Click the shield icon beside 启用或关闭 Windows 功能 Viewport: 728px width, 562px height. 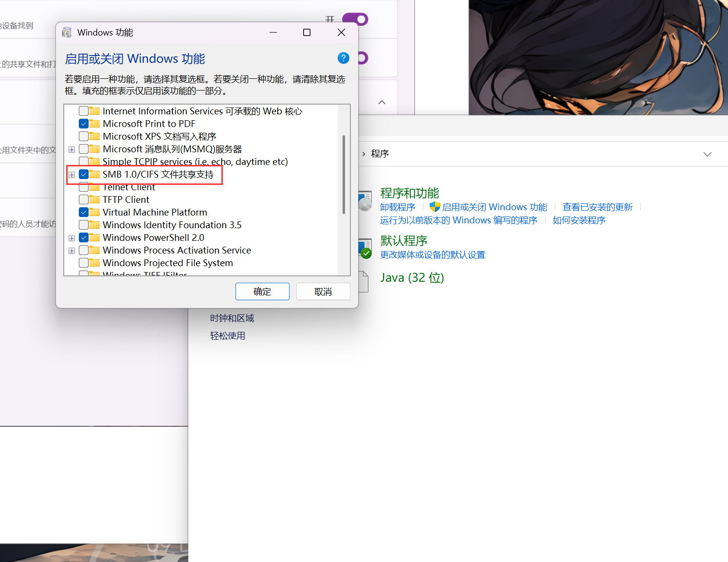click(x=435, y=207)
